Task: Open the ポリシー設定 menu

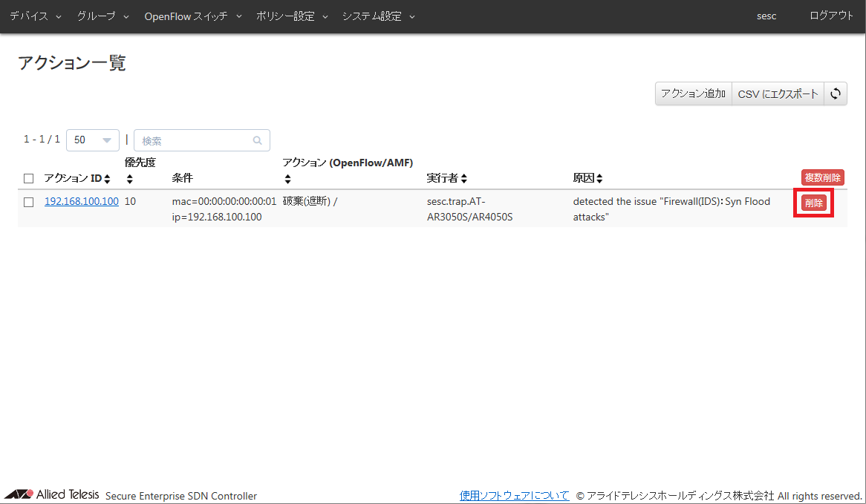Action: coord(292,16)
